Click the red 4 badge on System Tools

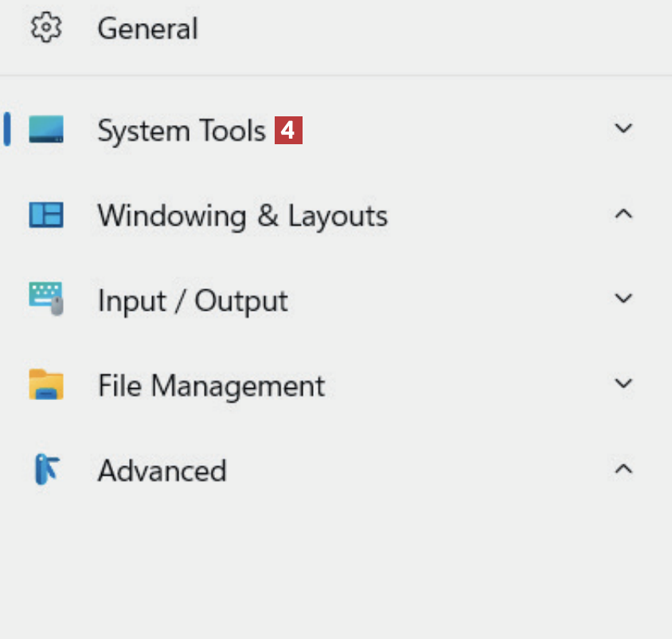(288, 130)
